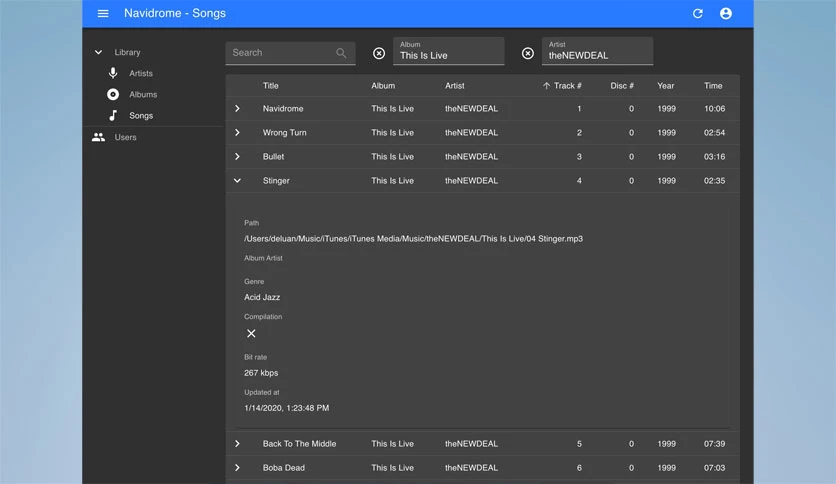Click the 07:39 time cell
The width and height of the screenshot is (836, 484).
pyautogui.click(x=714, y=443)
